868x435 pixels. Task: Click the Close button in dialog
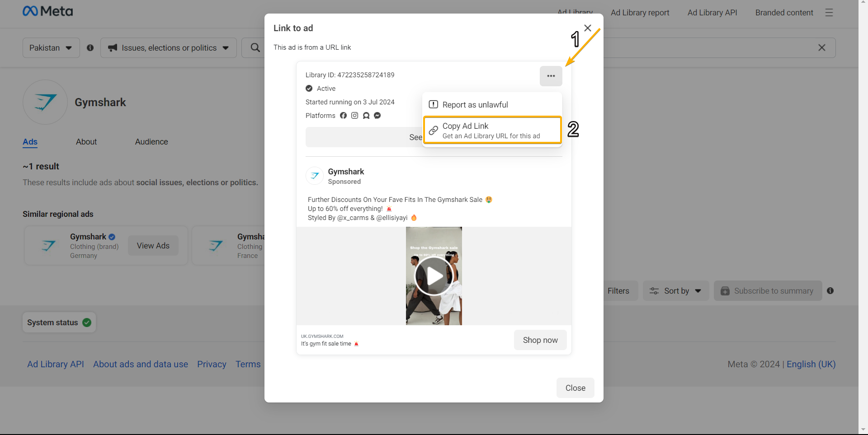(575, 388)
